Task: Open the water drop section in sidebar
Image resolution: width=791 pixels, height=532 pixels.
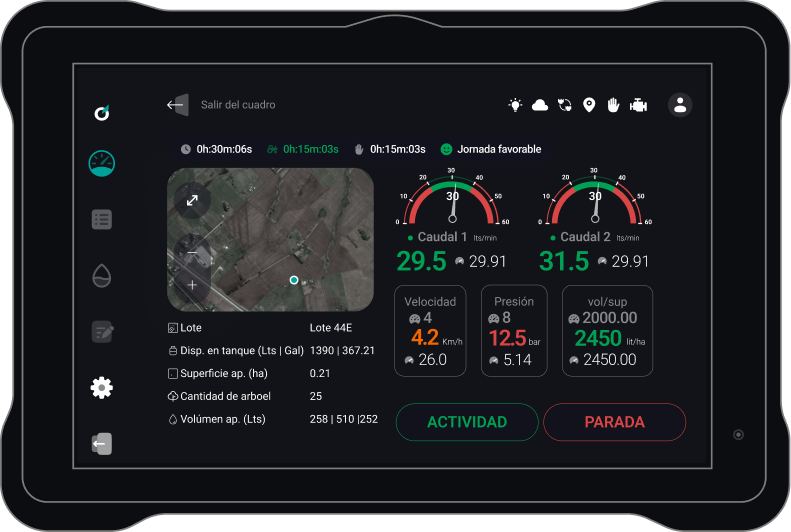Action: click(101, 275)
